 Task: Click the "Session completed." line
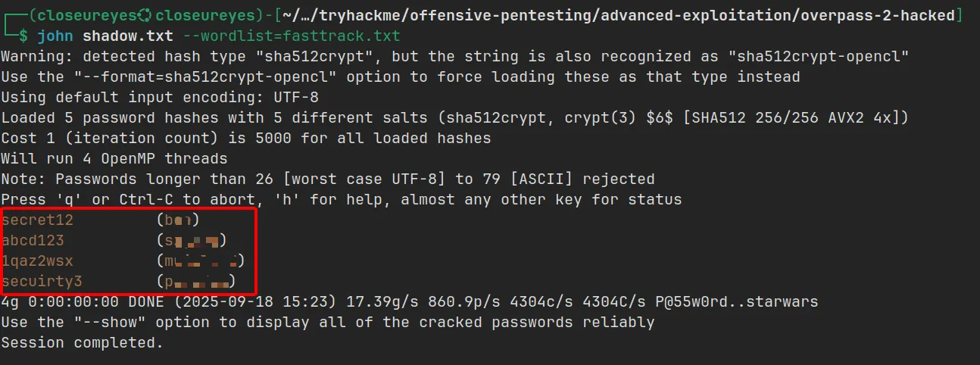[x=83, y=343]
